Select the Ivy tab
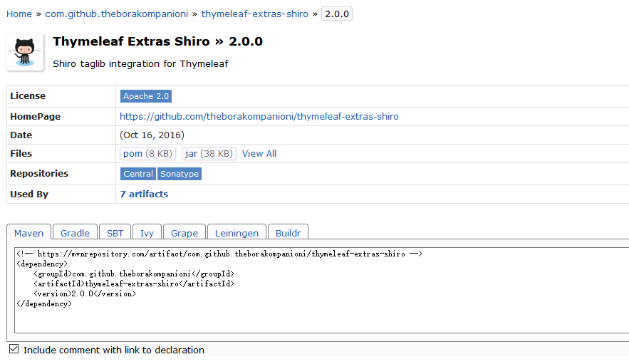 pyautogui.click(x=147, y=233)
